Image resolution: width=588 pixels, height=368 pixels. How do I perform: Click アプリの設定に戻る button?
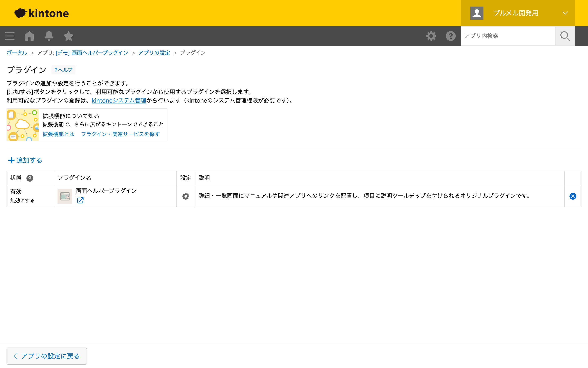point(47,356)
